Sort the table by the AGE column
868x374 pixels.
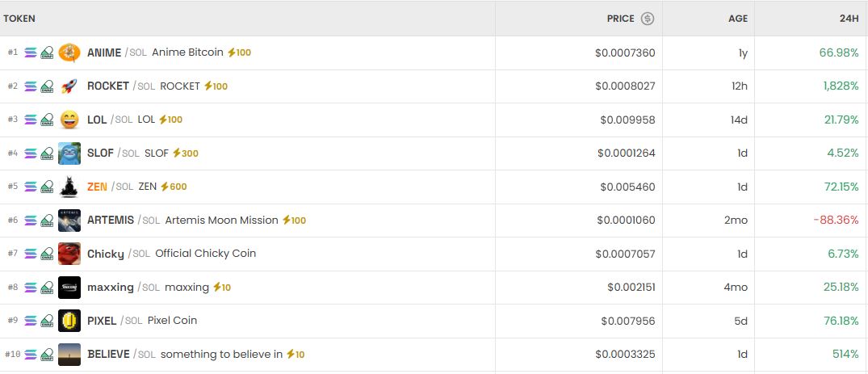tap(738, 19)
